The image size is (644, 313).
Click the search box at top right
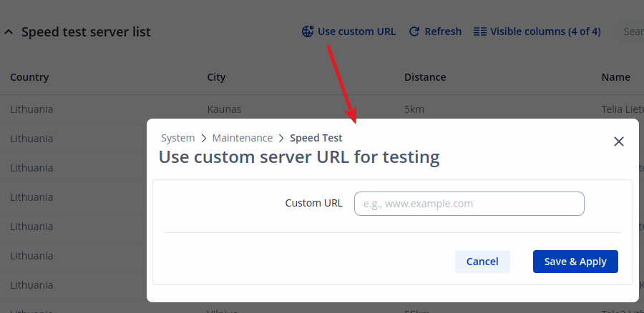631,31
